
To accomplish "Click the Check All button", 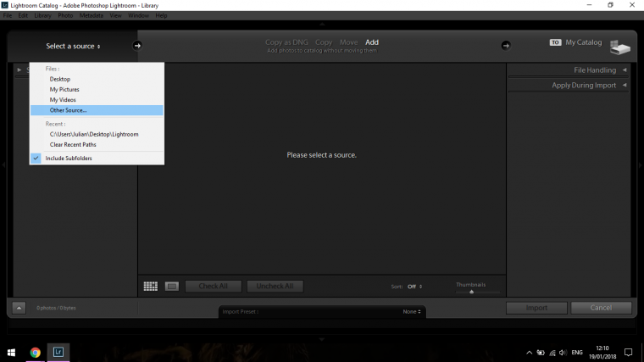I will (x=214, y=286).
